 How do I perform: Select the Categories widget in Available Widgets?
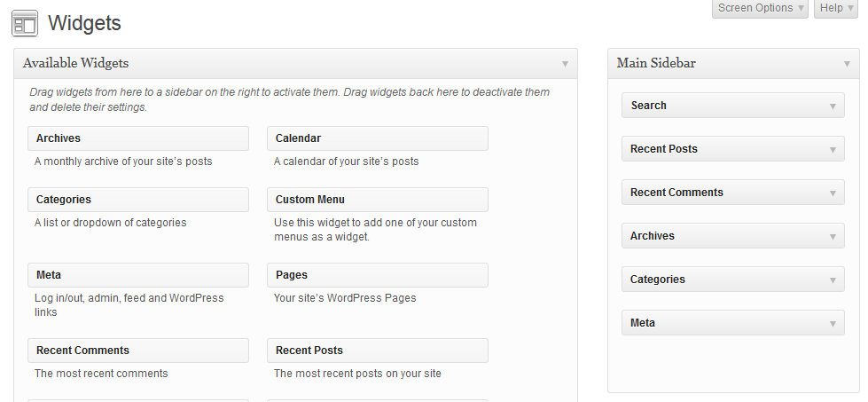(137, 200)
